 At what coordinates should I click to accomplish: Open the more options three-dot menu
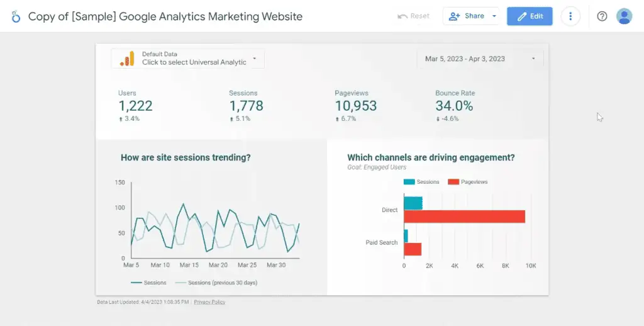click(570, 16)
